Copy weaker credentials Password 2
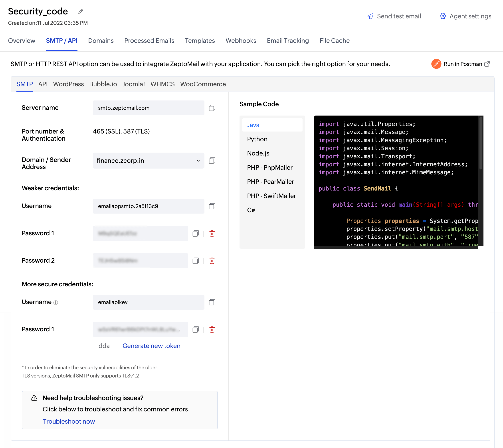This screenshot has height=448, width=503. [196, 261]
